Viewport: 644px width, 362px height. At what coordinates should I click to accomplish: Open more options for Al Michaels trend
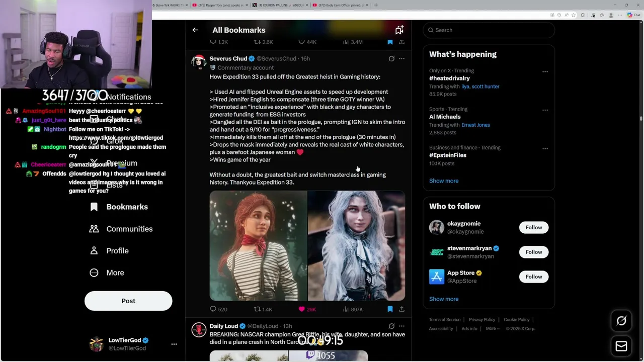[545, 110]
